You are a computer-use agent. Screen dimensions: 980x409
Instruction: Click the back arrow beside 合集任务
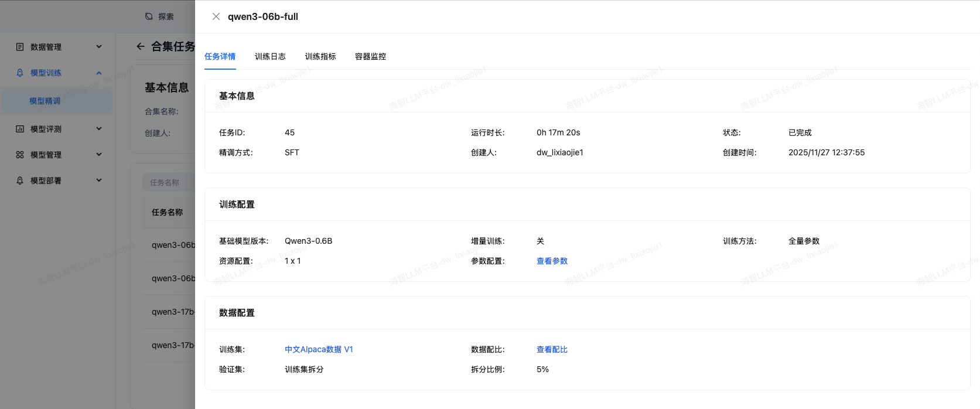pyautogui.click(x=141, y=46)
